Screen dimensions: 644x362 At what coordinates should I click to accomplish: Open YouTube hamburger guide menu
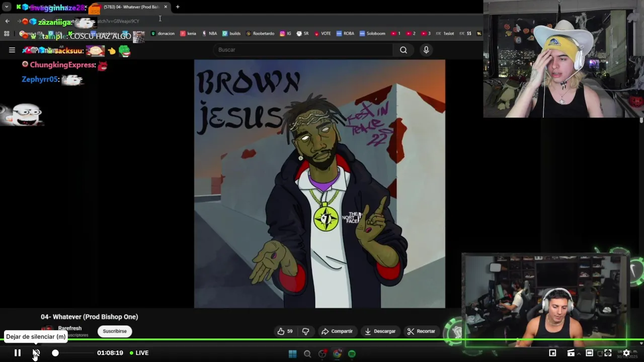click(x=12, y=50)
